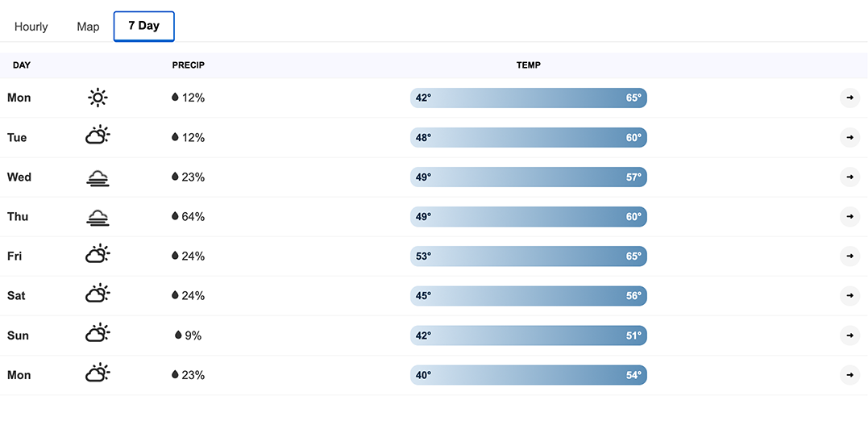Click the 60° high temperature on Thu
The height and width of the screenshot is (421, 868).
click(633, 217)
